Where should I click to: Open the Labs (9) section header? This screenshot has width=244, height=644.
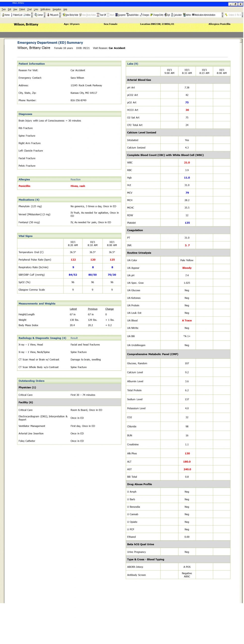tap(178, 64)
